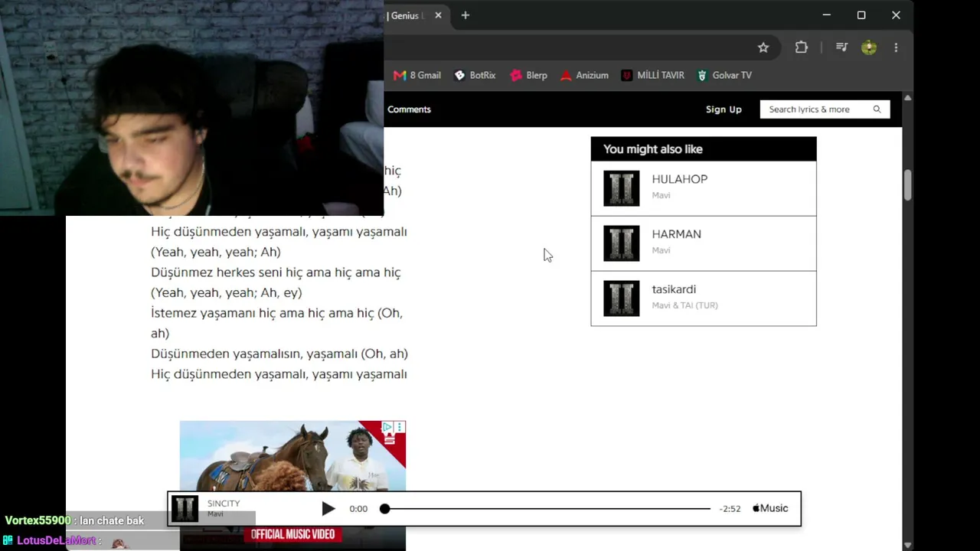Click lyric "Düşünmeden yaşamalısın, yaşamalı (Oh, ah)"
The image size is (980, 551).
(x=279, y=354)
